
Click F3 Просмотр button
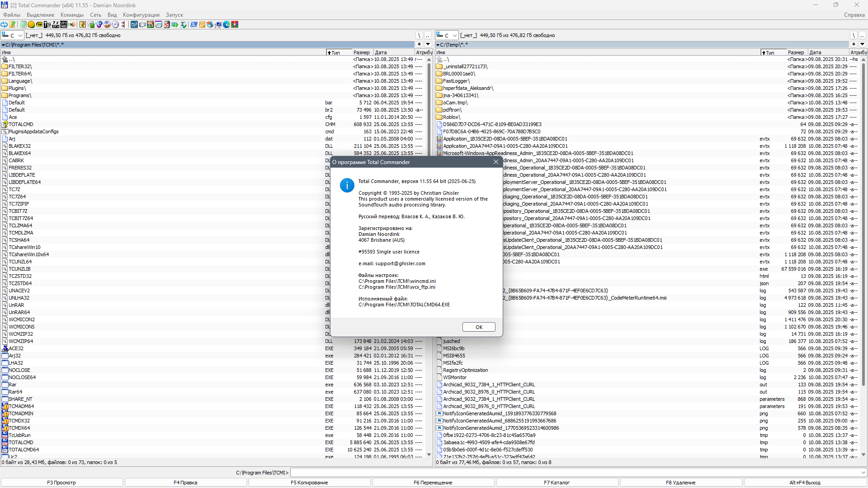[x=61, y=483]
